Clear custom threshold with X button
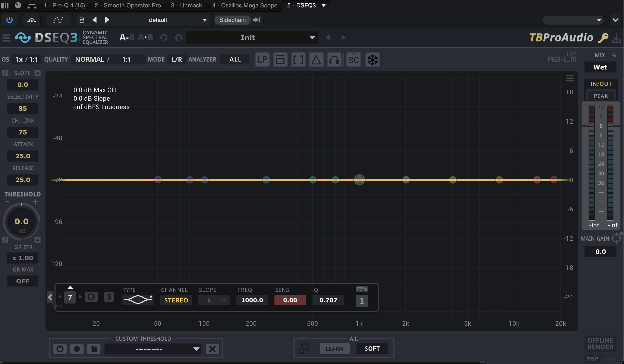The image size is (624, 364). (x=212, y=349)
